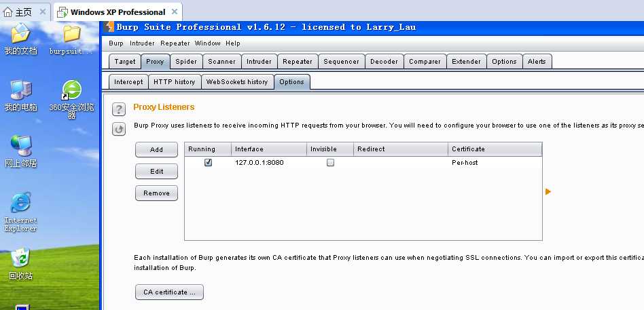Switch to the Intercept sub-tab

tap(128, 81)
